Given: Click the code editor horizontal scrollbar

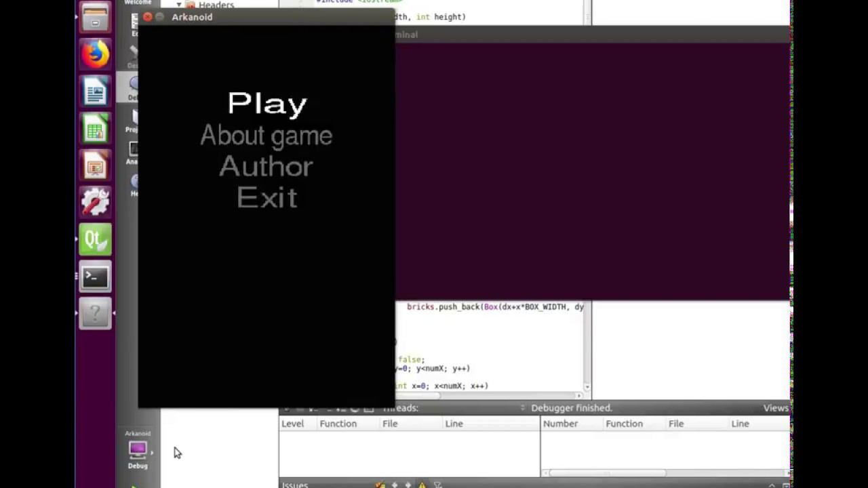Looking at the screenshot, I should click(416, 395).
